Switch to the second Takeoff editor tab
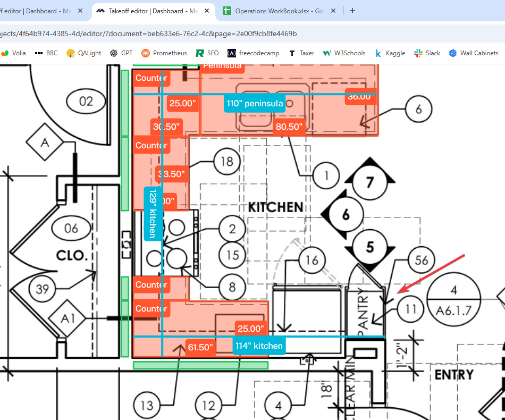The width and height of the screenshot is (505, 420). [x=153, y=11]
